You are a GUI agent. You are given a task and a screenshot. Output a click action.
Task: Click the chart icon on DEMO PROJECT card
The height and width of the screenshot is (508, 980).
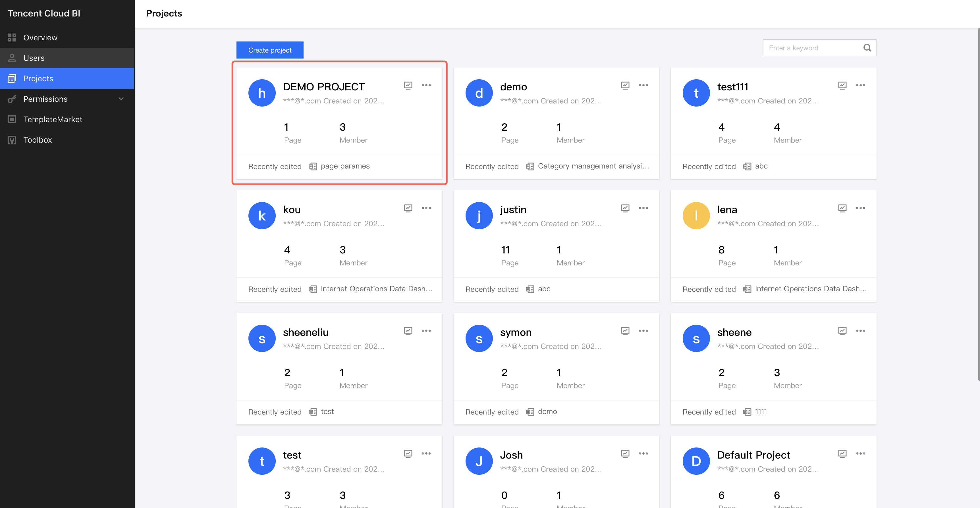pos(408,85)
